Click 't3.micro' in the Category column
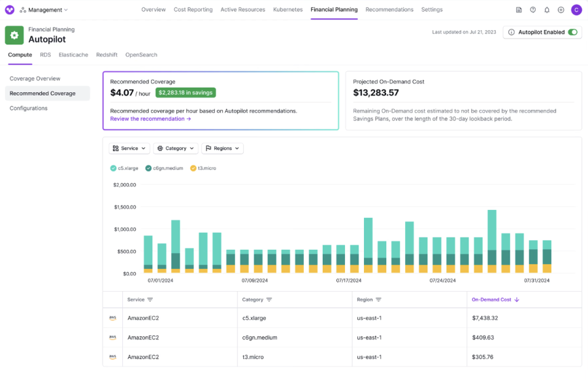 253,357
